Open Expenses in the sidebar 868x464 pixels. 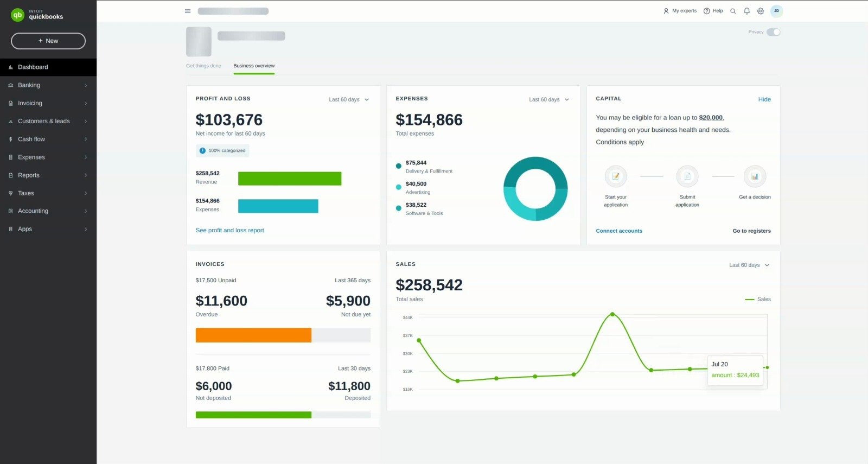(48, 157)
